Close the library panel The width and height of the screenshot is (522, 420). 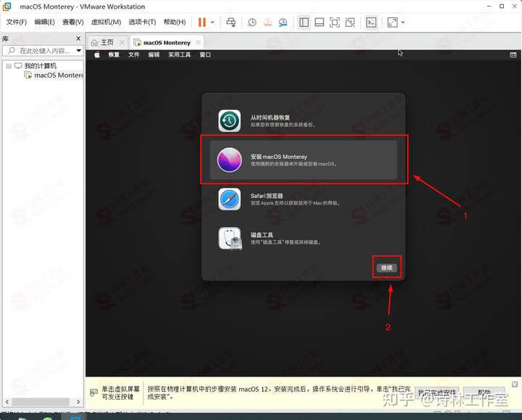78,38
